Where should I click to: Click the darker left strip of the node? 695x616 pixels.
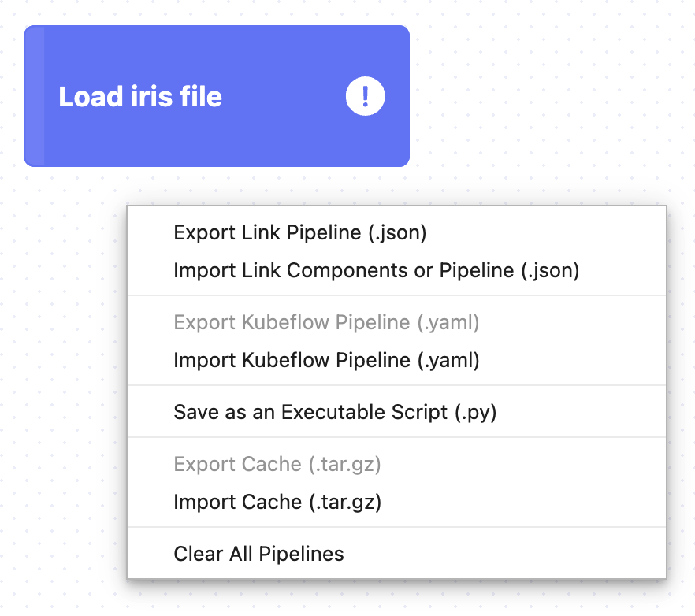click(x=34, y=96)
